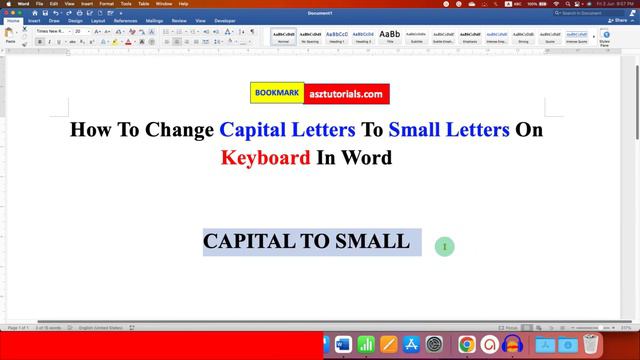Toggle bullet list formatting
Screen dimensions: 640x360
(166, 31)
